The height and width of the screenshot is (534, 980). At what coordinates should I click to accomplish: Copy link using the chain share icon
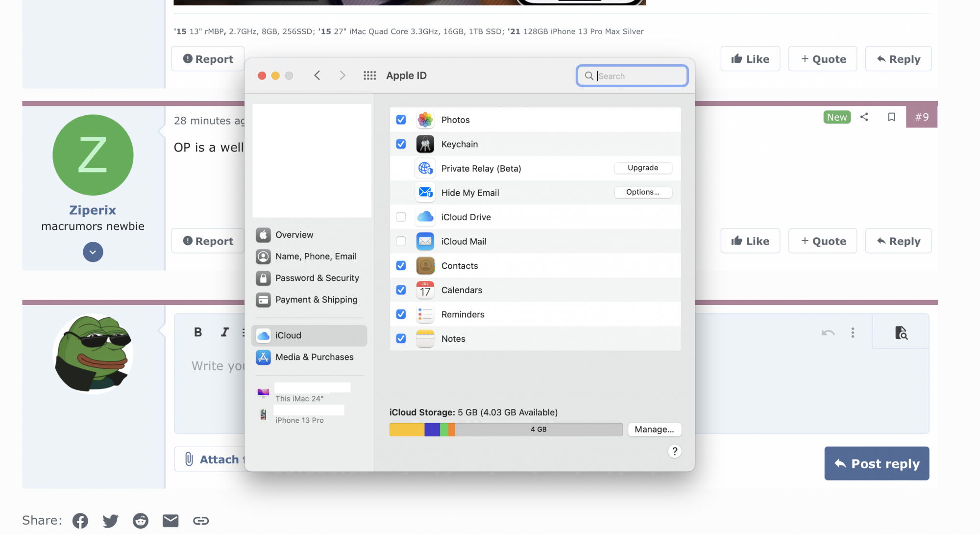coord(200,520)
